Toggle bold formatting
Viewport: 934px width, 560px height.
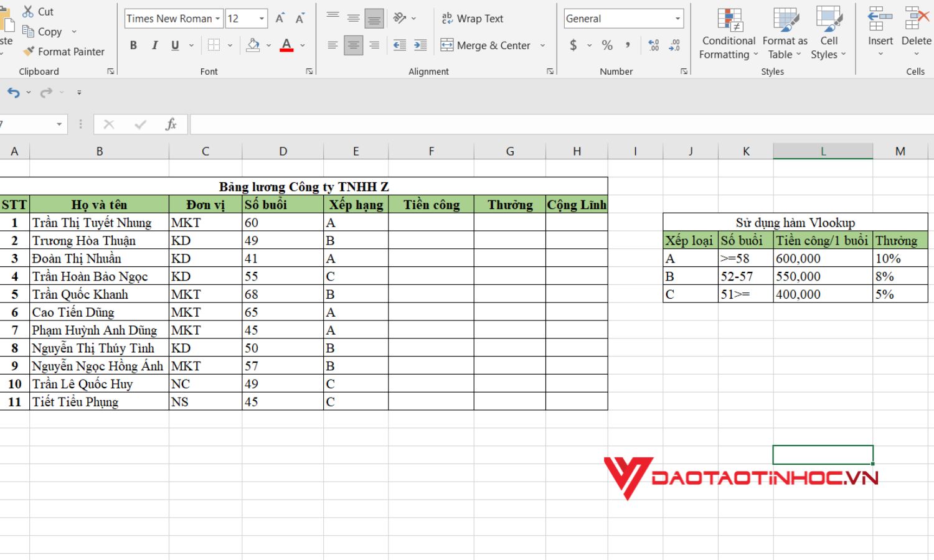tap(133, 45)
